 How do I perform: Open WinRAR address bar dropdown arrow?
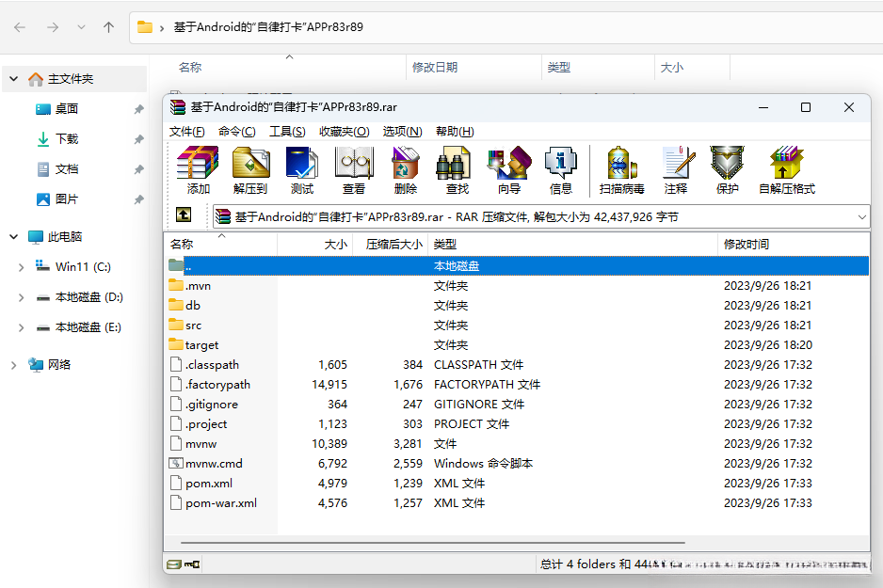tap(861, 217)
